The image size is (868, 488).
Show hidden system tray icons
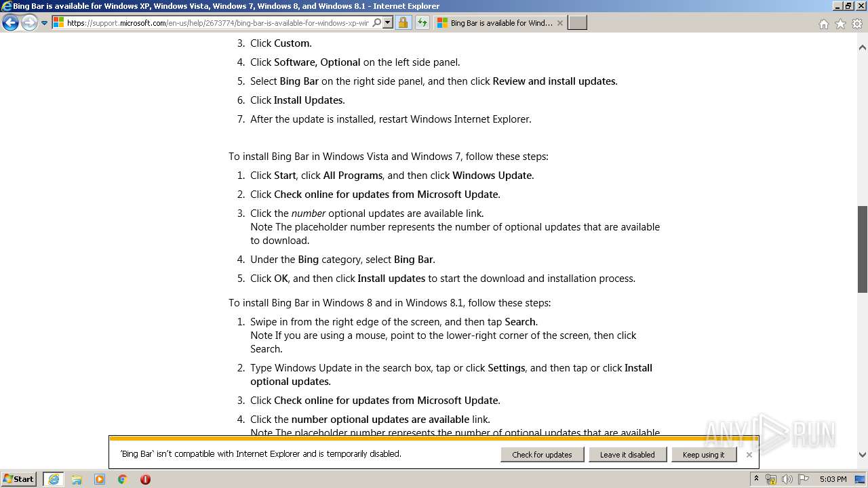[x=756, y=479]
